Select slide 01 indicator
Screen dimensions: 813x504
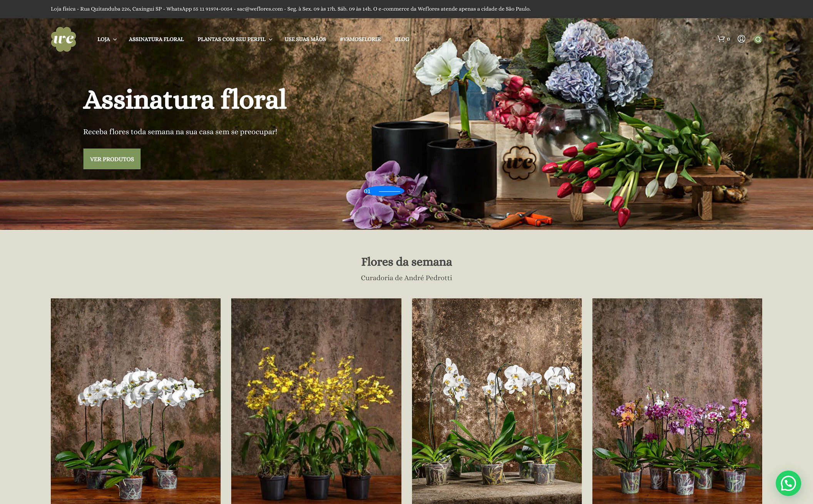point(367,191)
